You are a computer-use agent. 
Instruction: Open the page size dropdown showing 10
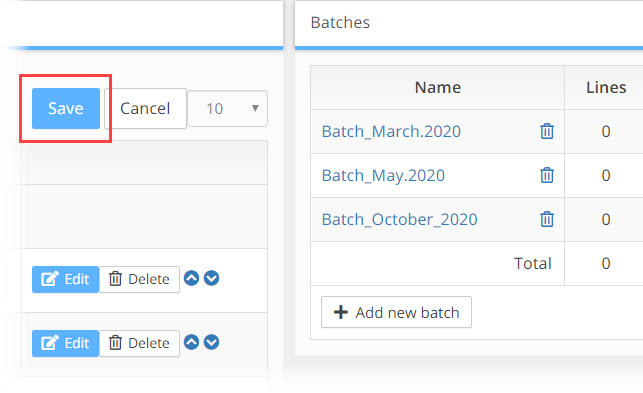[228, 108]
